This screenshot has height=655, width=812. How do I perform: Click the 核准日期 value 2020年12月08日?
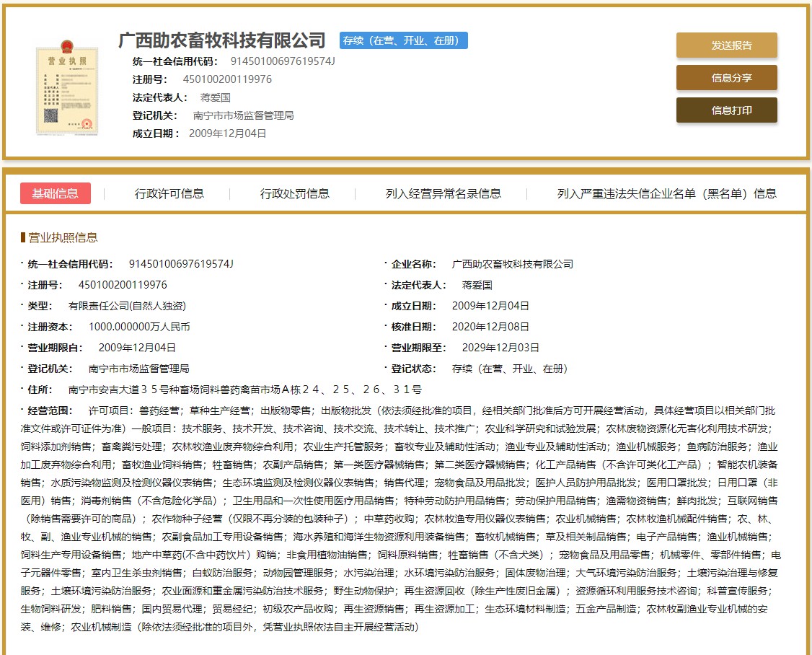[490, 327]
